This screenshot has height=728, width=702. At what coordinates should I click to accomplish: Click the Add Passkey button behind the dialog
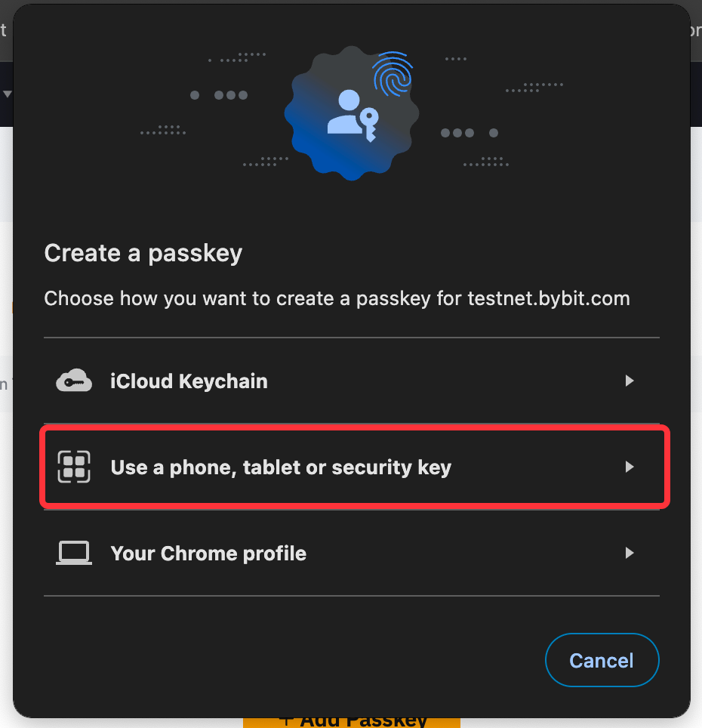click(x=352, y=720)
